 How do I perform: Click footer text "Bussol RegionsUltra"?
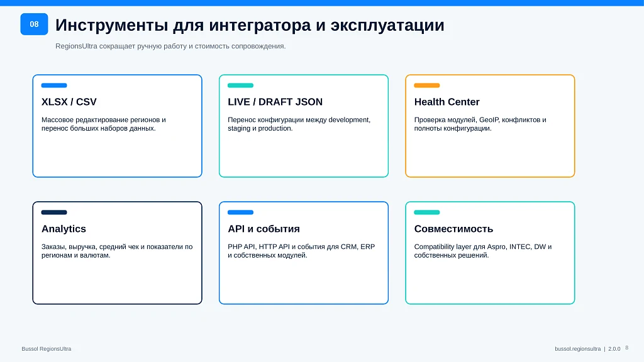47,349
